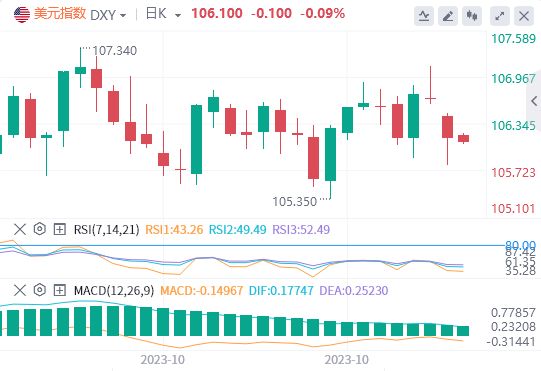Add indicator below MACD panel
Viewport: 541px width, 371px height.
(x=60, y=290)
